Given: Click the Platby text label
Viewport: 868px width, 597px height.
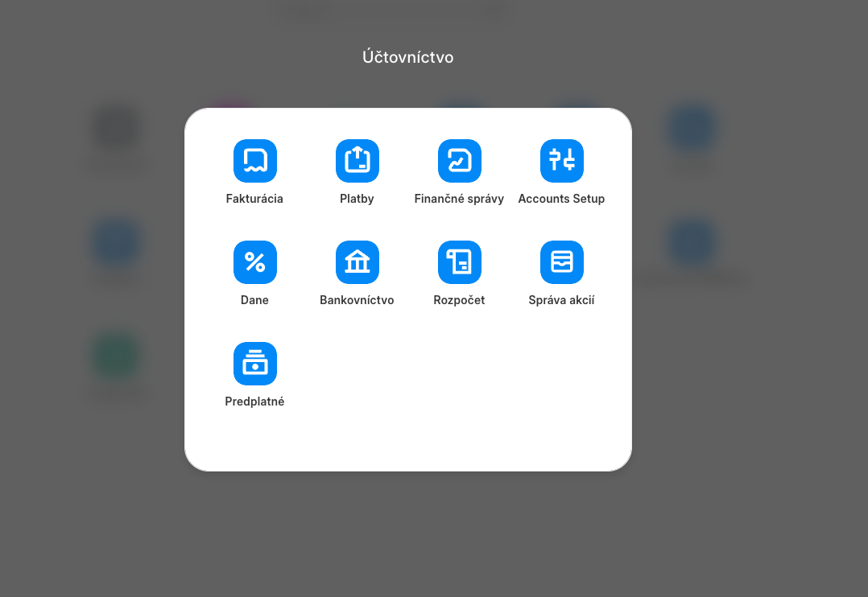Looking at the screenshot, I should pos(357,199).
